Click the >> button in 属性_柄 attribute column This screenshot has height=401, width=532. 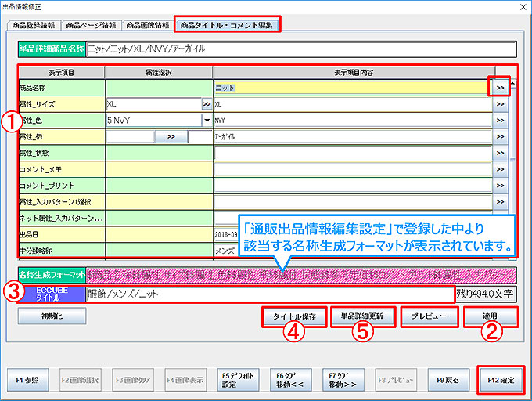[x=171, y=137]
